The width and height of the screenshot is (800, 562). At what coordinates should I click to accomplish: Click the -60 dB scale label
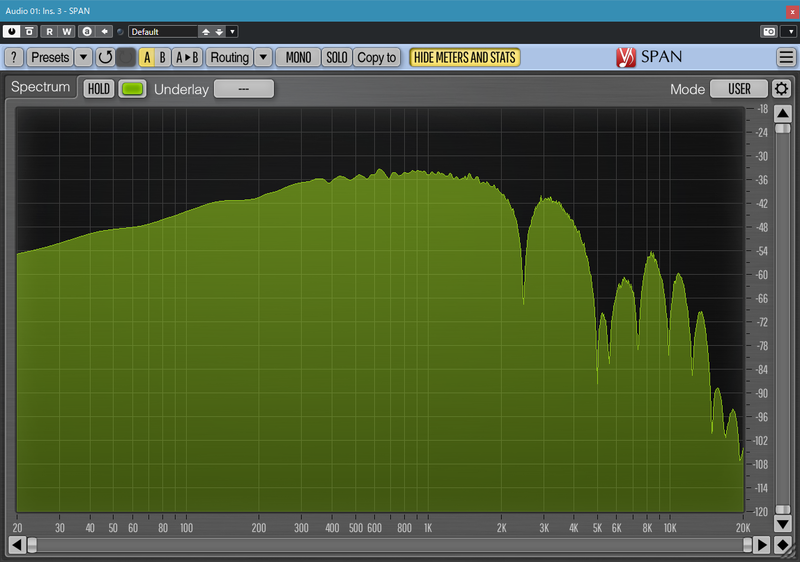[761, 275]
